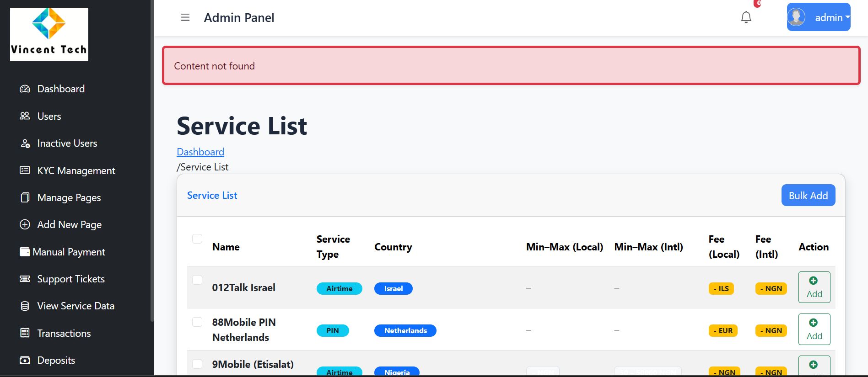Screen dimensions: 868x377
Task: Click the Support Tickets icon
Action: (25, 279)
